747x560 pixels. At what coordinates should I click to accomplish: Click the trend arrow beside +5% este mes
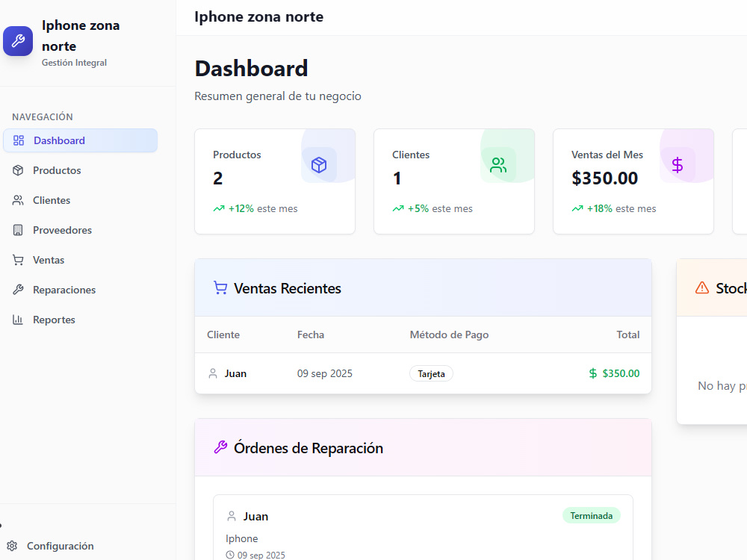pyautogui.click(x=398, y=208)
